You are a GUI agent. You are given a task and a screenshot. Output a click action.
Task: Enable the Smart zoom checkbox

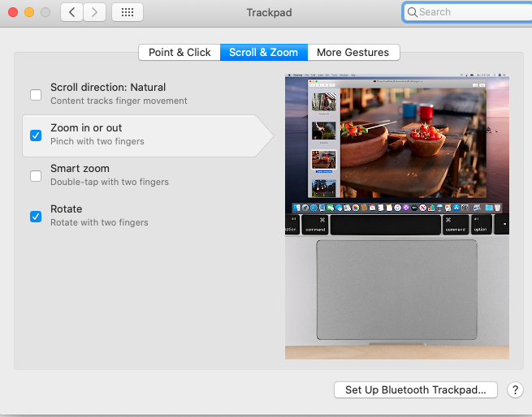pos(36,176)
